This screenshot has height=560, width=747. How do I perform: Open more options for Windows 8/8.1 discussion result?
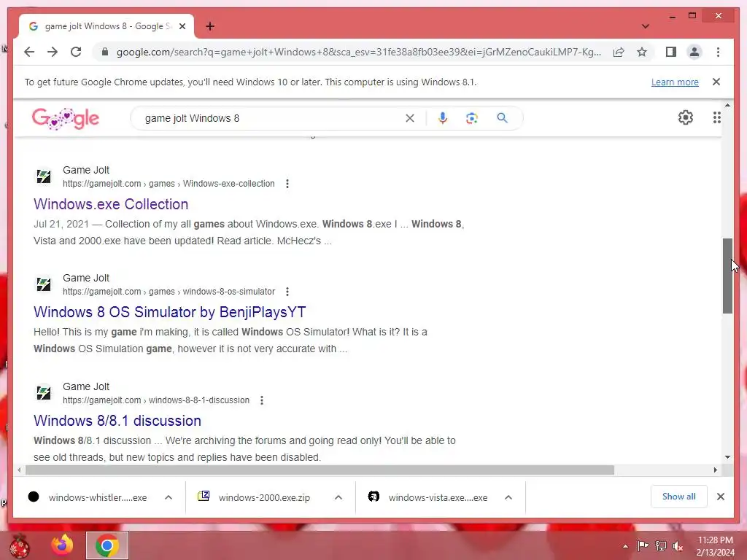pos(262,400)
